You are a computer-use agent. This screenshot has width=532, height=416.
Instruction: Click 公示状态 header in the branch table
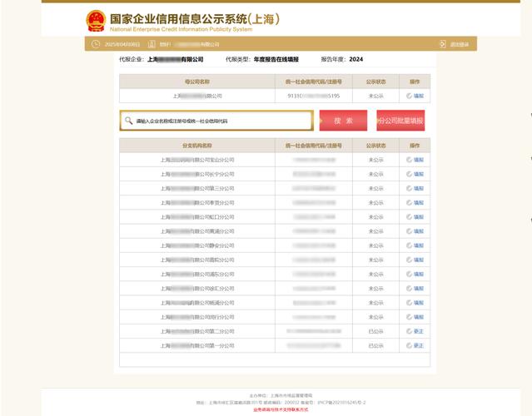tap(375, 146)
